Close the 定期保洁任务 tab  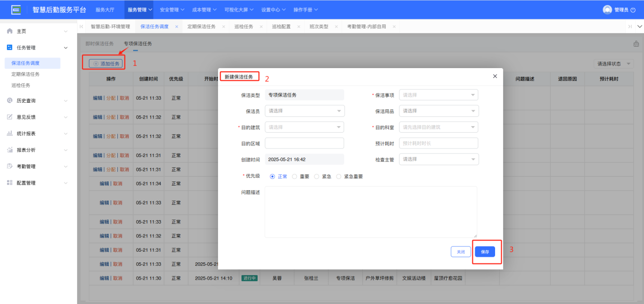224,26
